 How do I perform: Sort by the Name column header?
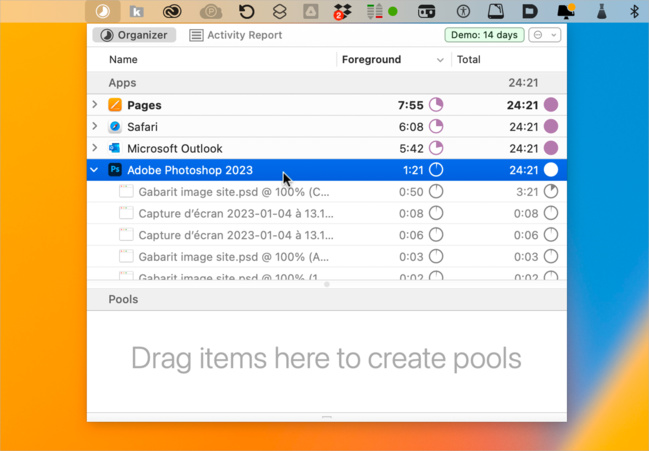click(123, 60)
